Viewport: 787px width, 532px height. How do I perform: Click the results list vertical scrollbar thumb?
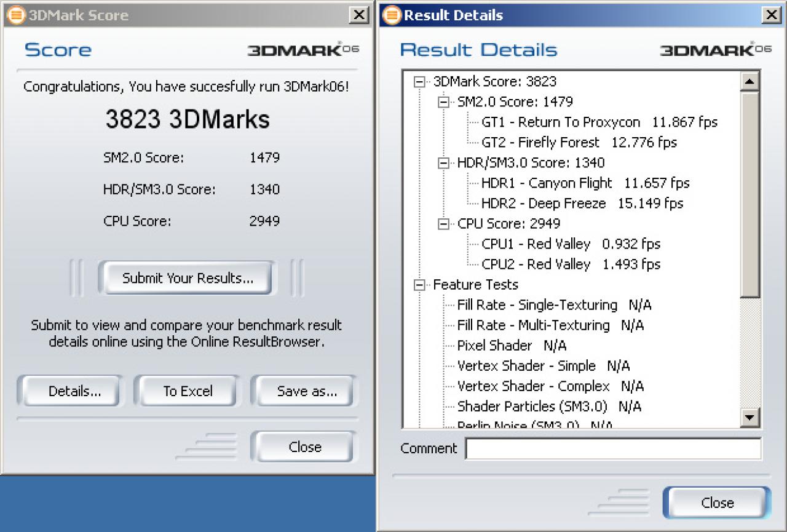pyautogui.click(x=749, y=194)
